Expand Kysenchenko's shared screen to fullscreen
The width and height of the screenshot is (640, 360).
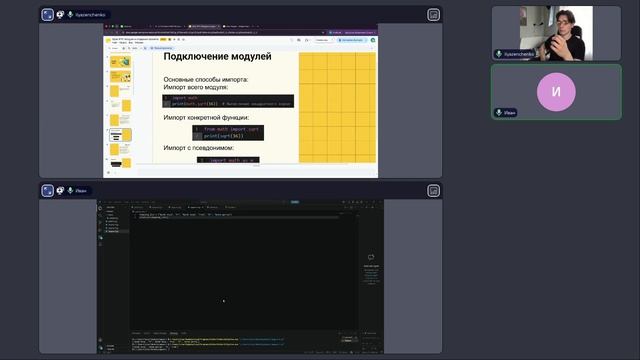tap(47, 15)
